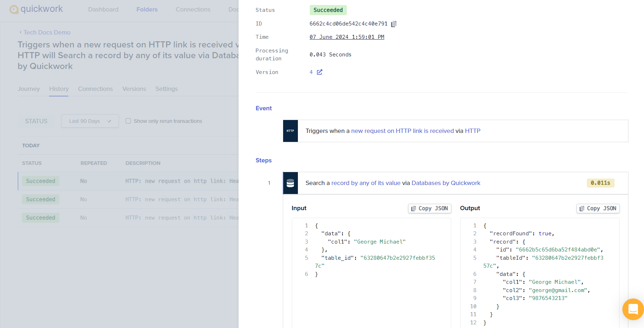Image resolution: width=644 pixels, height=328 pixels.
Task: Switch to the Journey tab
Action: point(29,89)
